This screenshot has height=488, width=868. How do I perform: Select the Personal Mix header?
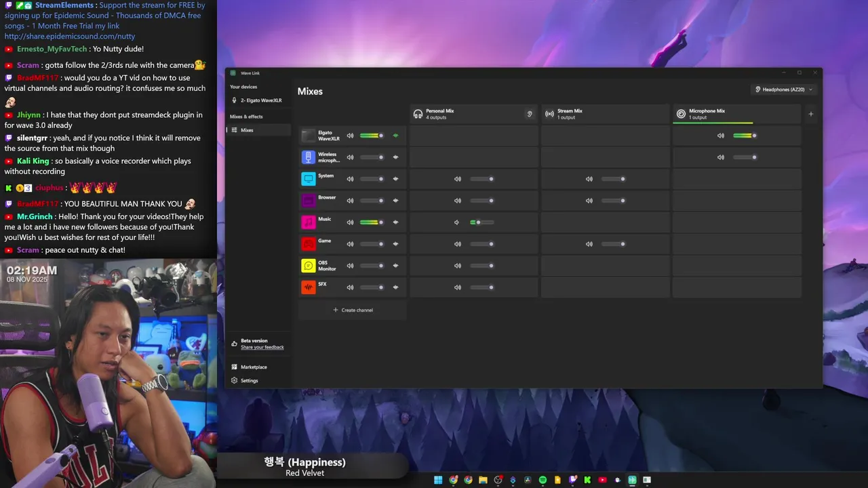point(474,114)
